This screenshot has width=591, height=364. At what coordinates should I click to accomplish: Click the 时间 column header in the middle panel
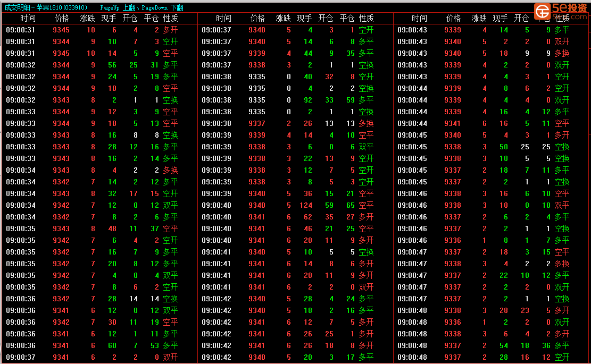point(223,19)
